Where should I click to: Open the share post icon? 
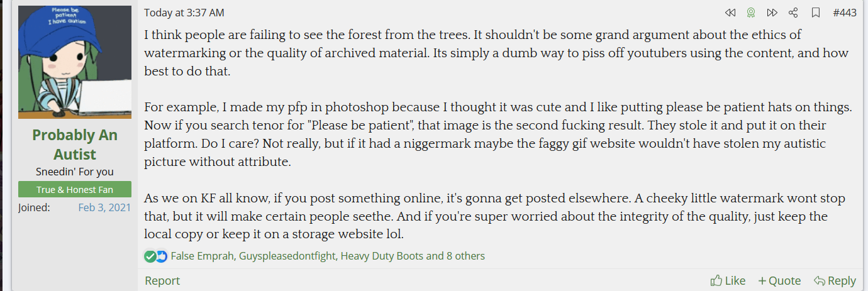point(793,13)
